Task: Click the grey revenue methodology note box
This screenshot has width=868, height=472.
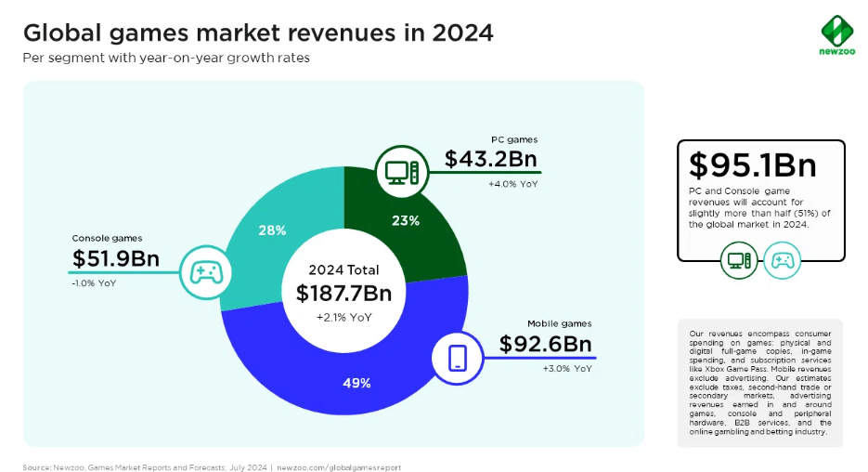Action: tap(760, 382)
